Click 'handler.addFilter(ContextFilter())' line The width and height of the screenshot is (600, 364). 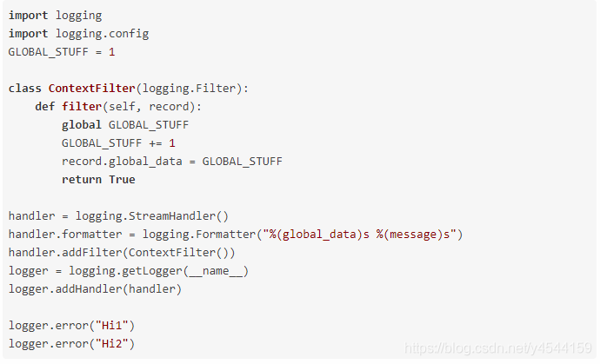coord(122,253)
